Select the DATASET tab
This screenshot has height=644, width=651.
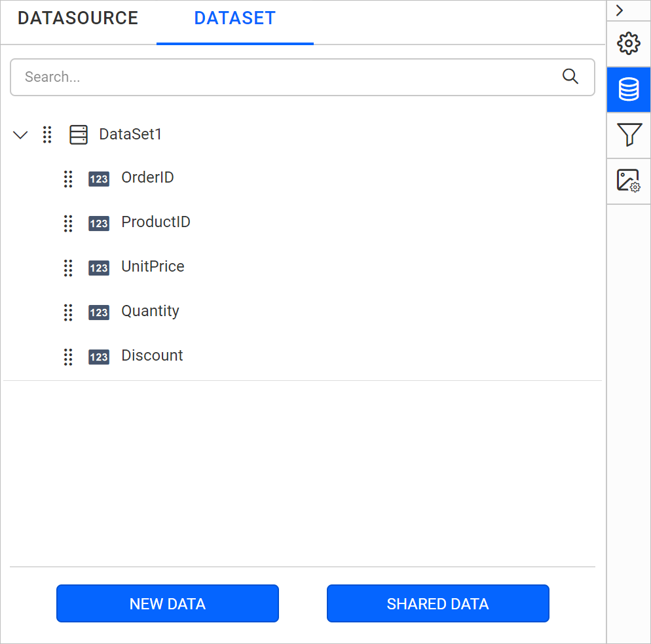coord(234,18)
